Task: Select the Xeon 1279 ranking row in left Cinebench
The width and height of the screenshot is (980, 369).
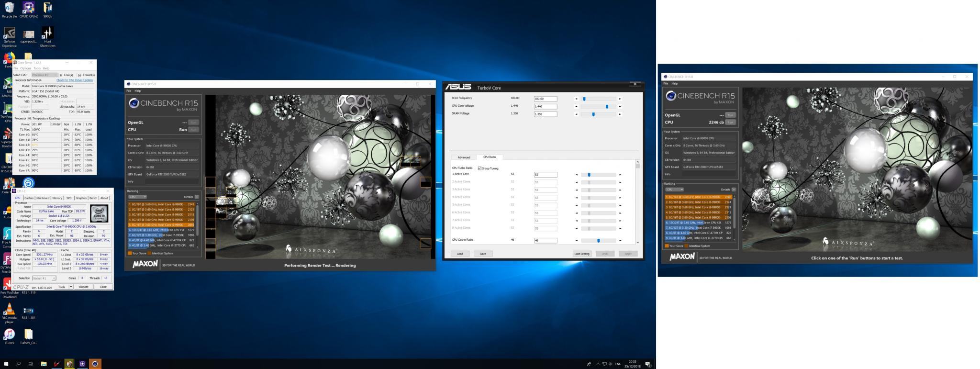Action: 161,230
